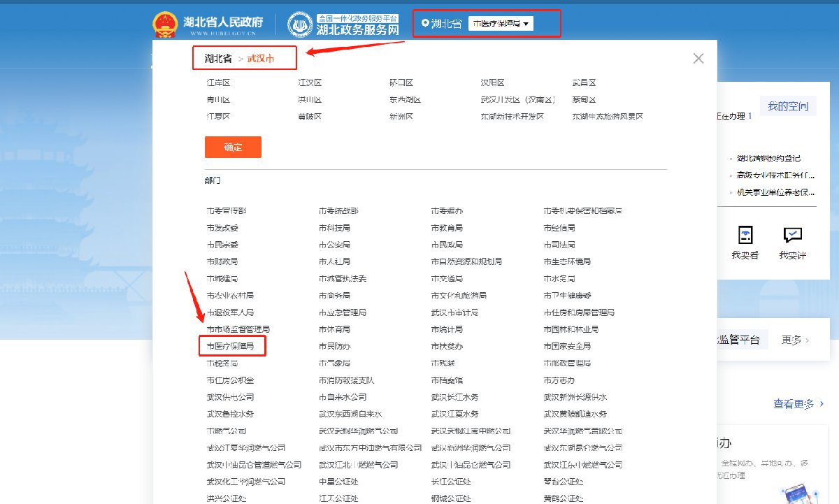
Task: Select 东湖生态旅游风景区
Action: click(608, 117)
